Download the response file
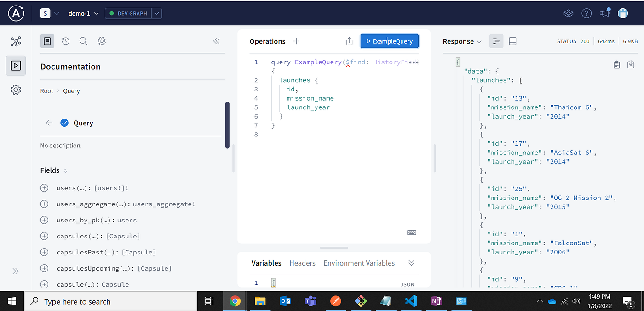The width and height of the screenshot is (644, 311). [631, 65]
